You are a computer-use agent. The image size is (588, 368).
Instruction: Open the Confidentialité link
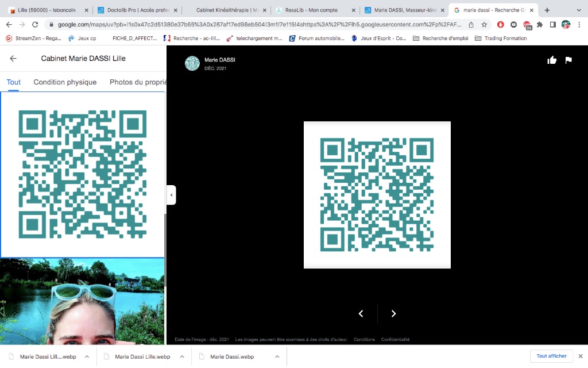point(395,339)
